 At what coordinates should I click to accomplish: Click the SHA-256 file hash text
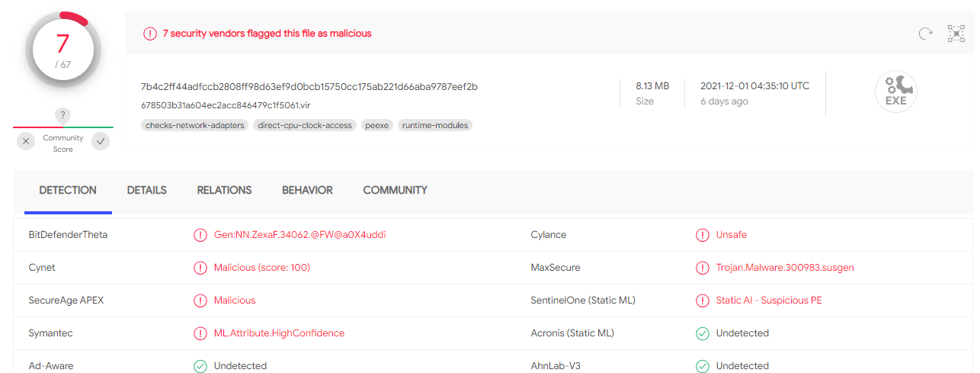(x=309, y=86)
